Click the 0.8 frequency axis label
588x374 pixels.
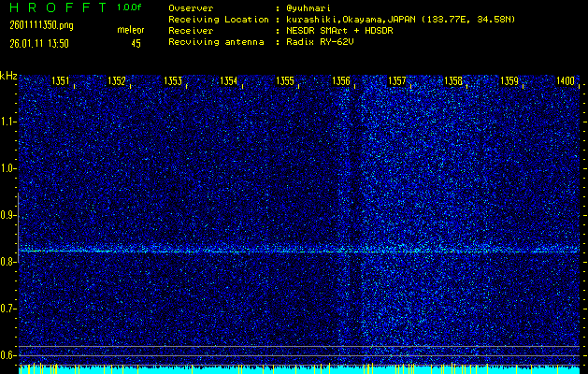click(x=7, y=262)
